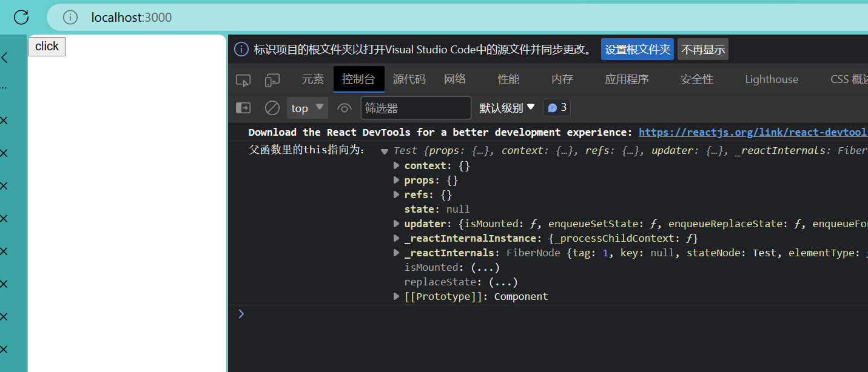Open the top context dropdown

click(x=308, y=108)
